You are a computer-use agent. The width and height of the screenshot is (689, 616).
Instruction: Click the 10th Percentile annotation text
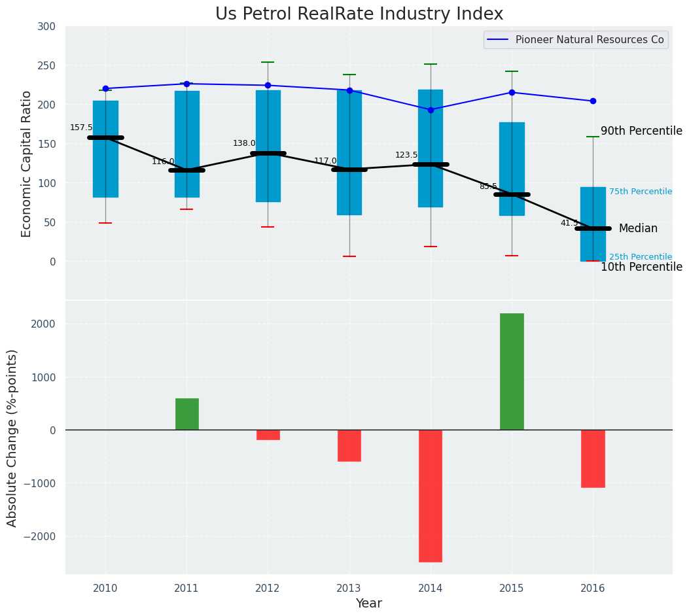[x=641, y=267]
